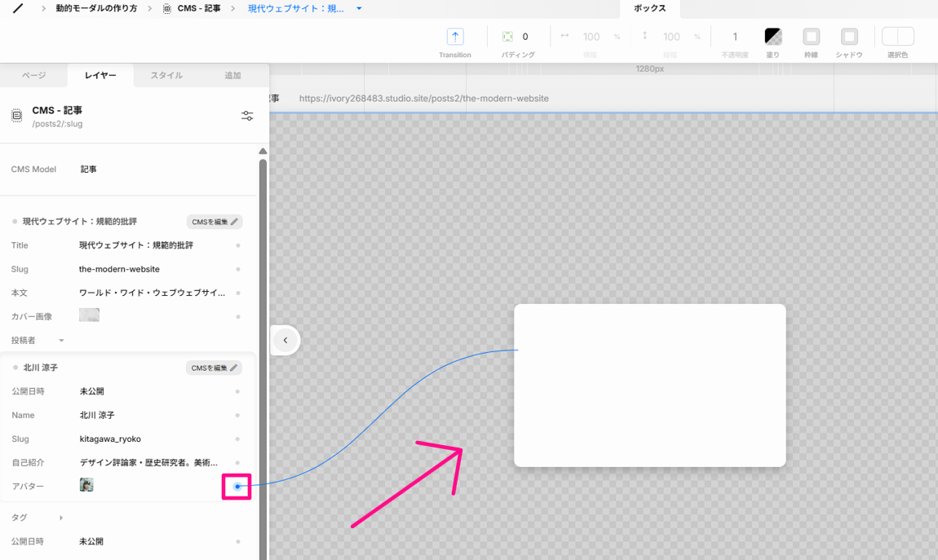Click the Slug the-modern-website connector dot
This screenshot has height=560, width=938.
pos(238,270)
